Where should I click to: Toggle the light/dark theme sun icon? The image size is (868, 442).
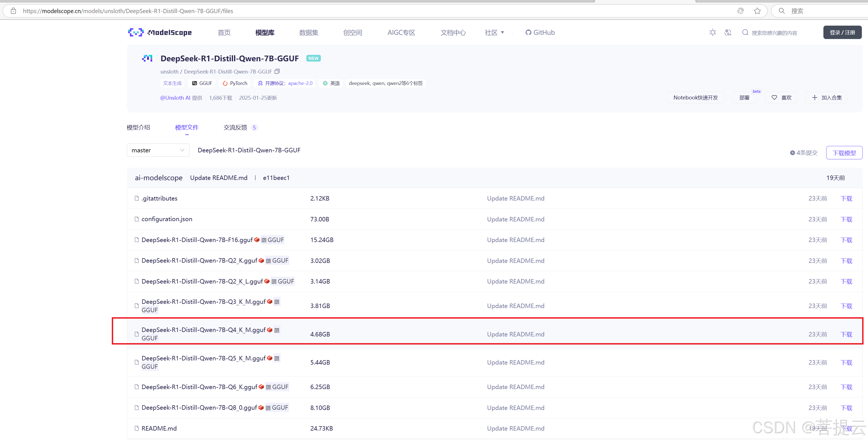pyautogui.click(x=712, y=33)
